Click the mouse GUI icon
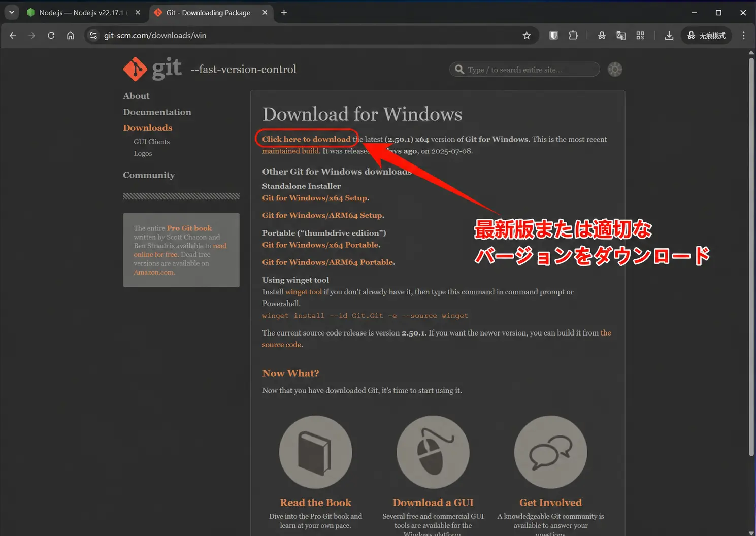This screenshot has width=756, height=536. pyautogui.click(x=433, y=452)
